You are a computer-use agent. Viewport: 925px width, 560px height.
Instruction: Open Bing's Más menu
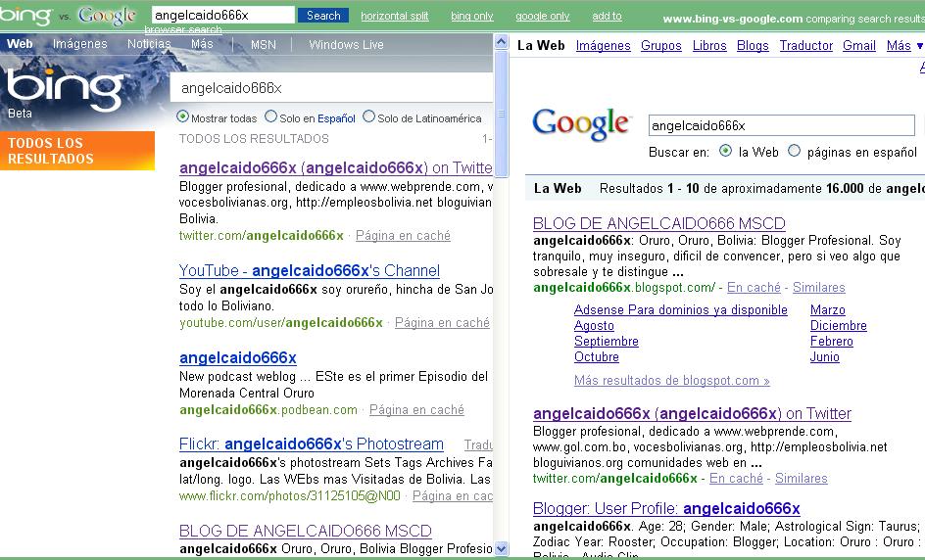tap(202, 44)
